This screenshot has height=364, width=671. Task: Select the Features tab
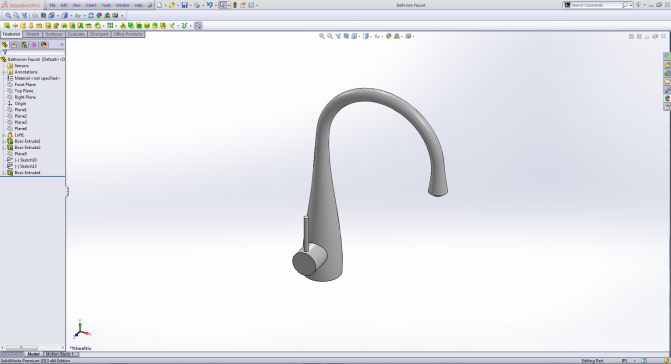(11, 34)
